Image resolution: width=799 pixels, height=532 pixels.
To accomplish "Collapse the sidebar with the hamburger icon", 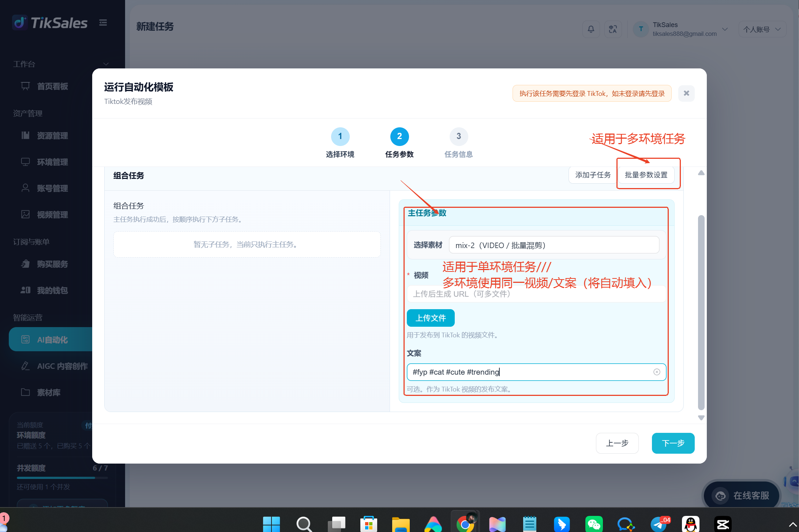I will coord(103,23).
